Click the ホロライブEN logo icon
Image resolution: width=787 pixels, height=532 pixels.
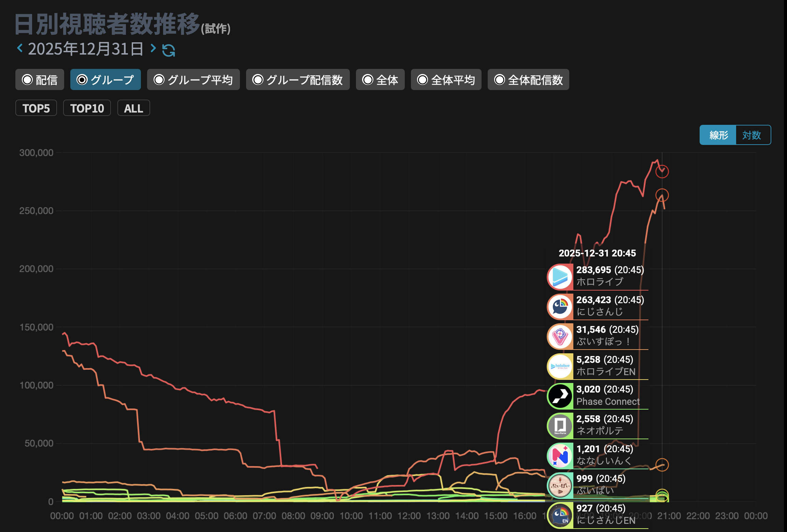(x=560, y=366)
